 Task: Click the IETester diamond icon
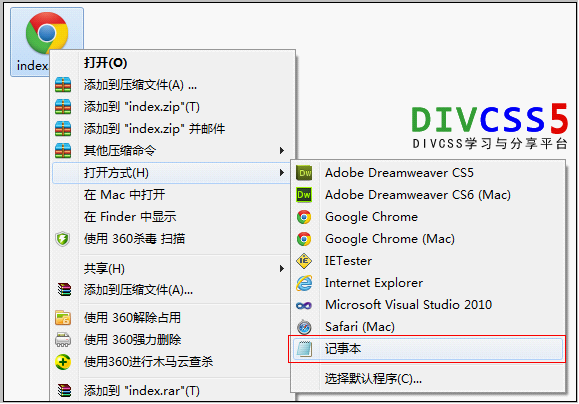point(304,261)
